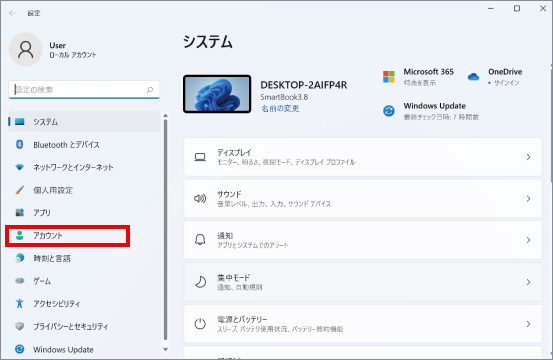The width and height of the screenshot is (553, 360).
Task: Expand the 集中モード row chevron
Action: coord(528,282)
